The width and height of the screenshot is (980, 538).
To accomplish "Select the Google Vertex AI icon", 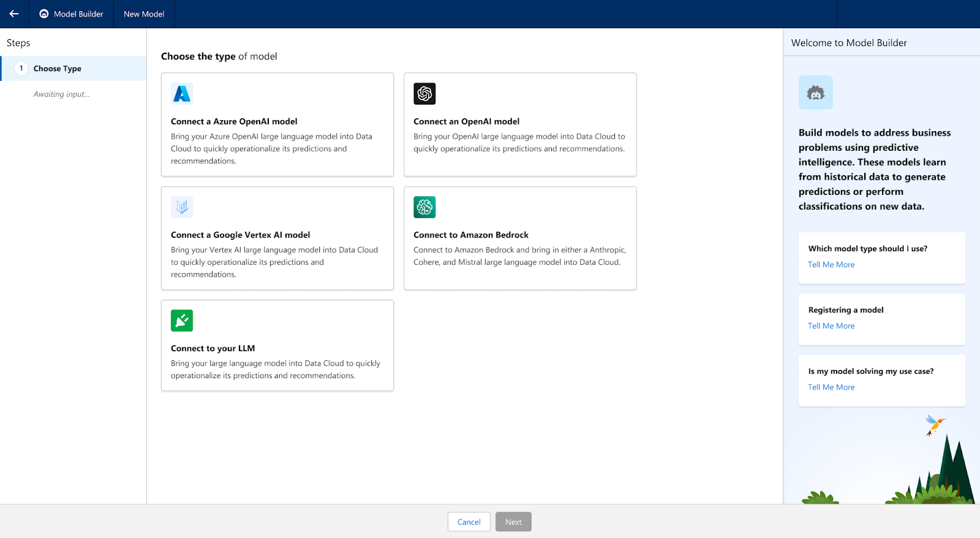I will [182, 207].
